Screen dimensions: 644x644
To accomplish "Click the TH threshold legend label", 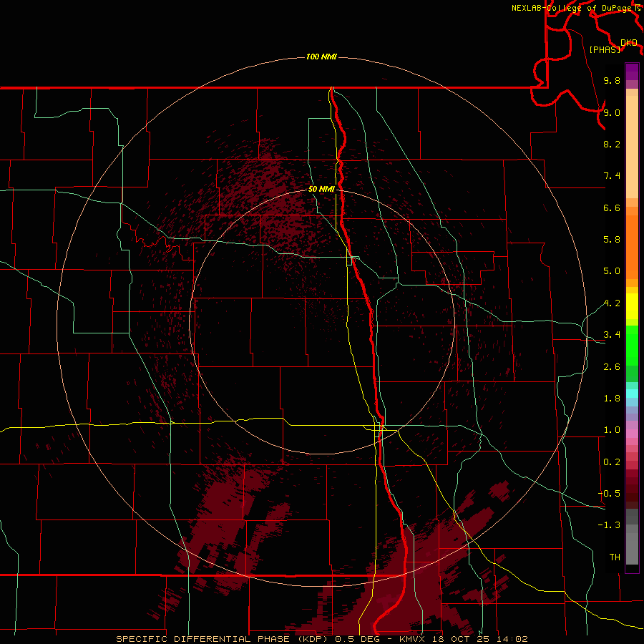I will coord(615,557).
